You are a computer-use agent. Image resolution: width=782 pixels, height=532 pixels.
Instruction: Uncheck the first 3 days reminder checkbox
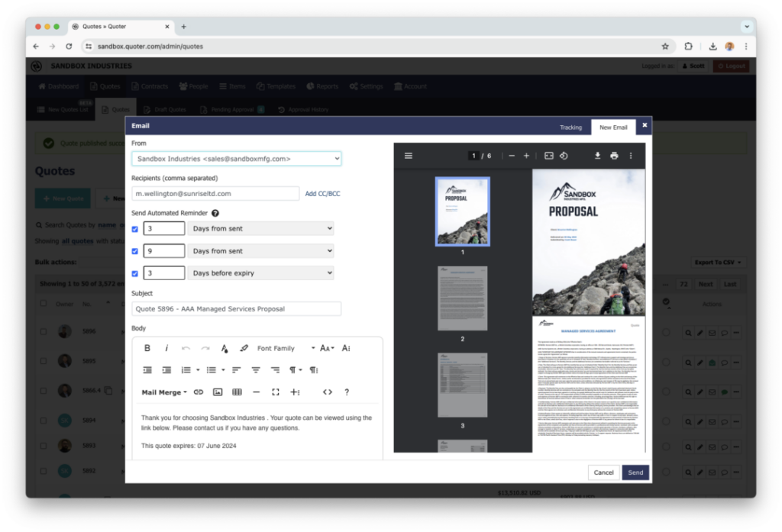click(134, 229)
